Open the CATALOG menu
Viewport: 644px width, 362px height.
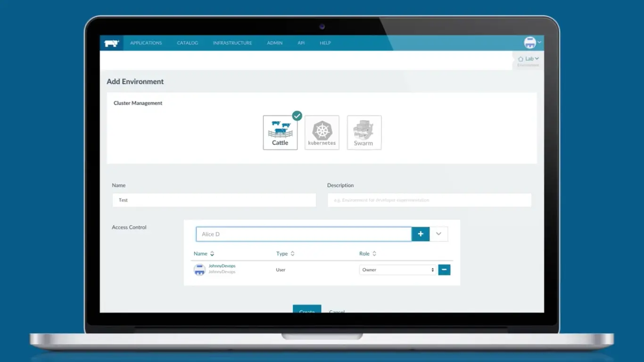pos(187,43)
